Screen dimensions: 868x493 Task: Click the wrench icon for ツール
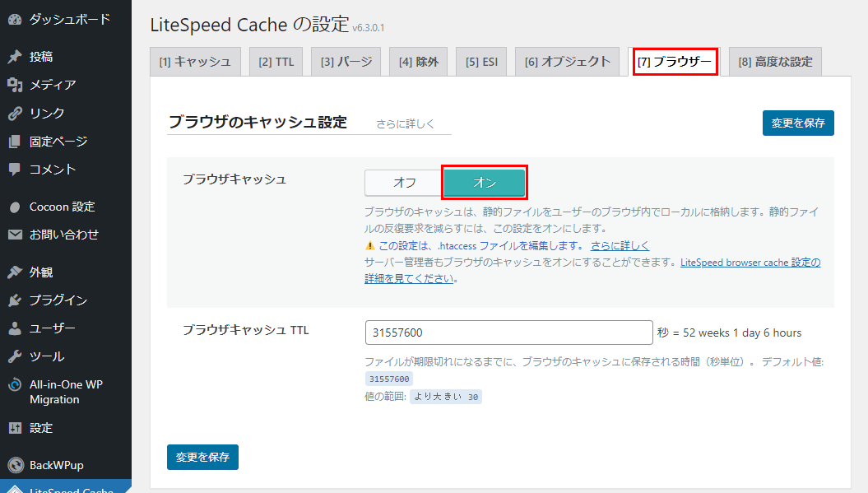(15, 356)
